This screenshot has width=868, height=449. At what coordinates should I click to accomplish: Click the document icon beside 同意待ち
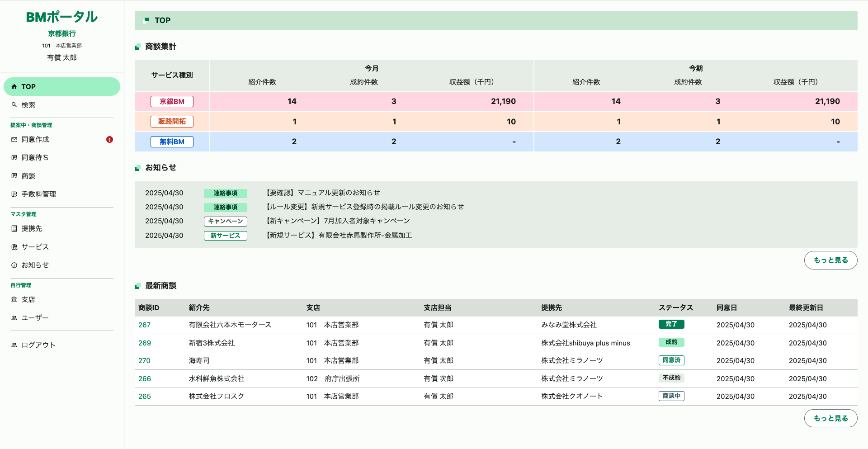coord(14,157)
